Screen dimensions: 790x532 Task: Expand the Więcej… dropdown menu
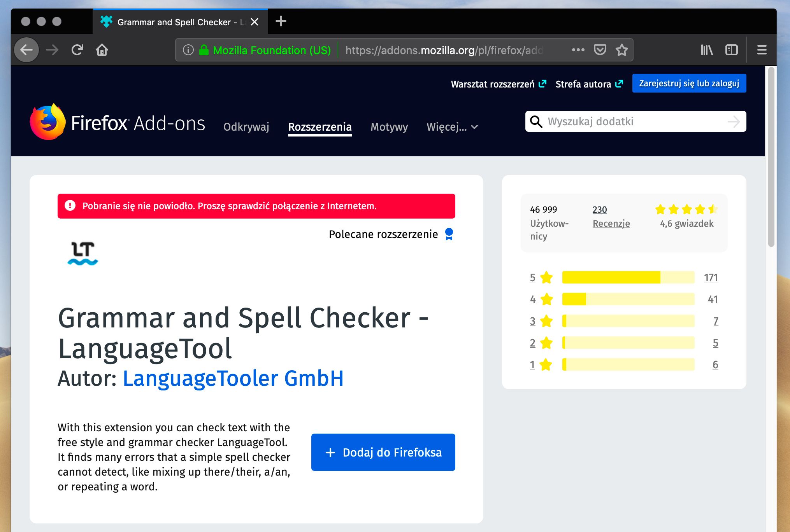pyautogui.click(x=452, y=127)
